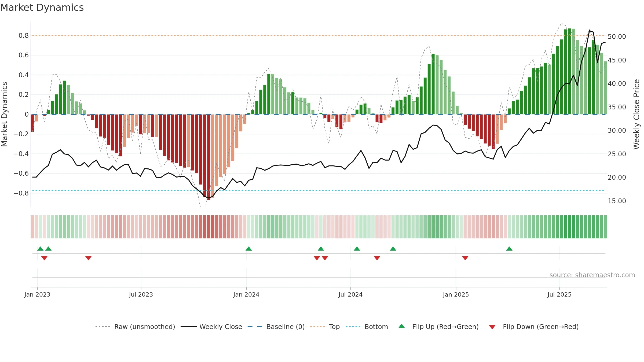Click the left axis tick 0.6
644x362 pixels.
[x=24, y=55]
